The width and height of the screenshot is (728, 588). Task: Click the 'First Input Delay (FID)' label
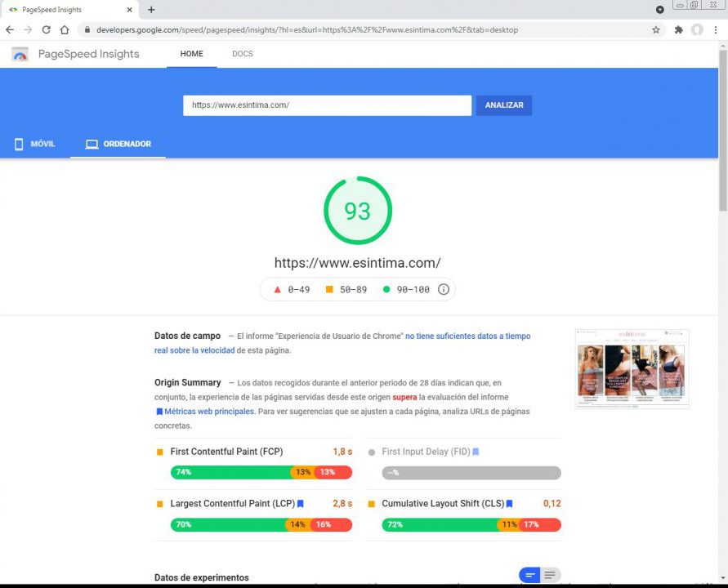[x=426, y=452]
